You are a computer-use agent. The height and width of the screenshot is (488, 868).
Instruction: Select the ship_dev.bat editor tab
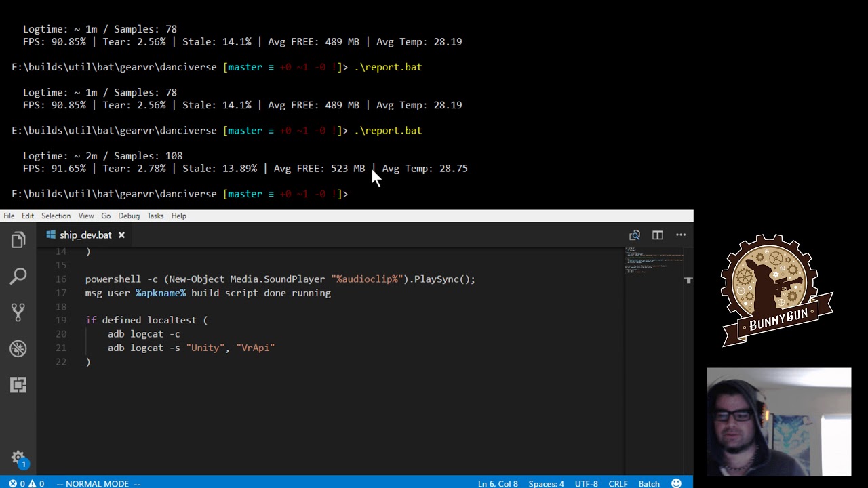(x=85, y=235)
